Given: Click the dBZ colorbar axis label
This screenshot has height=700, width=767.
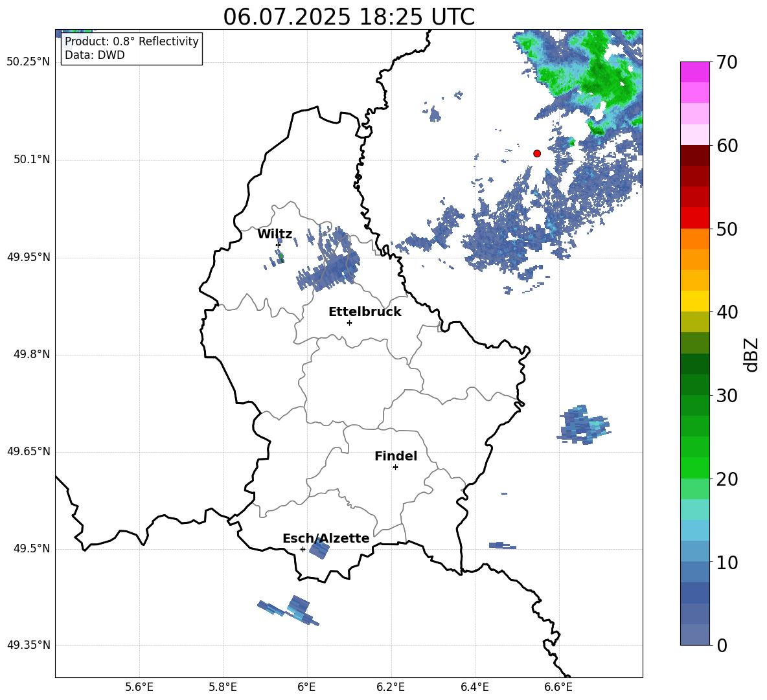Looking at the screenshot, I should (x=752, y=354).
